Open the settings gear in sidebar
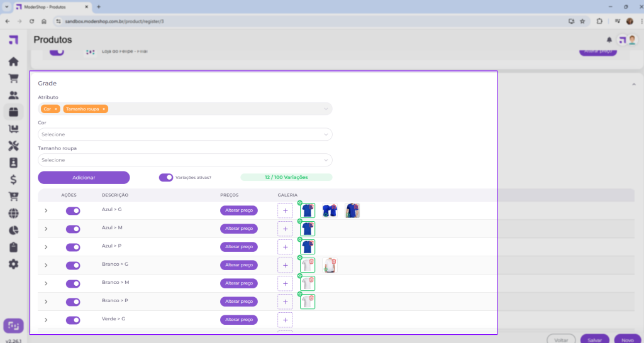This screenshot has width=644, height=343. tap(13, 264)
